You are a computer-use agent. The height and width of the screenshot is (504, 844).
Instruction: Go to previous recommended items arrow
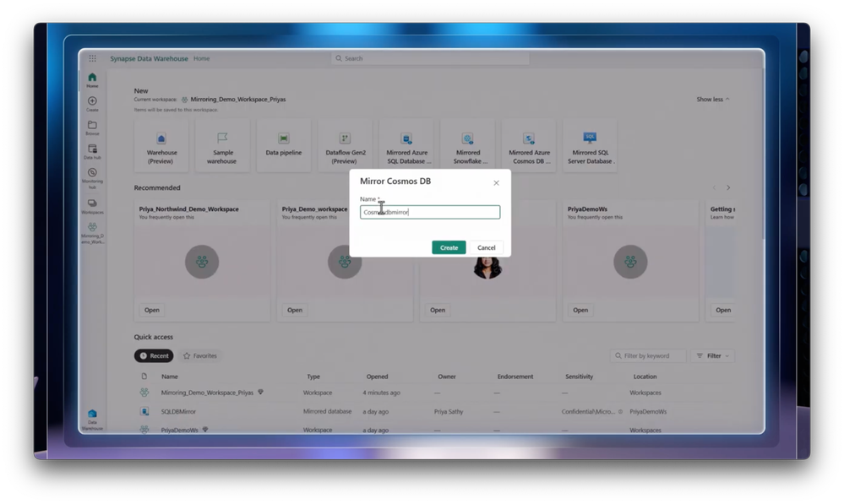(x=714, y=187)
